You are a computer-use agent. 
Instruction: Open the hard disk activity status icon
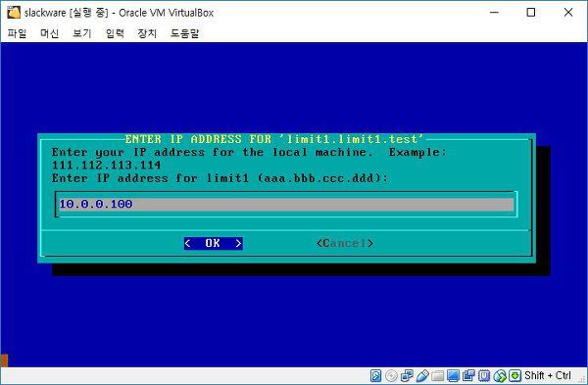(x=375, y=375)
